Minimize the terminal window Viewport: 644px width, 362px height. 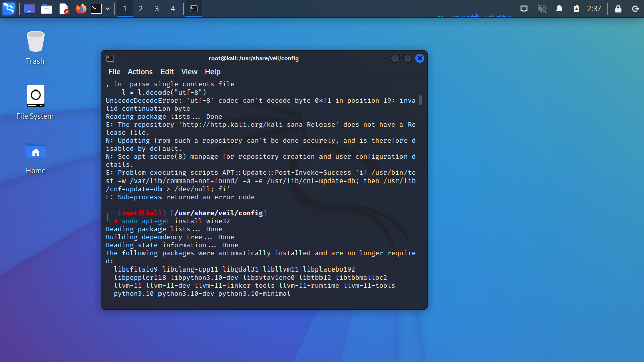tap(395, 58)
